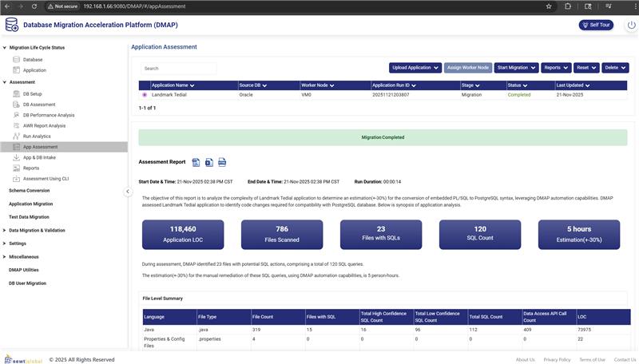Open the Upload Application dropdown
The width and height of the screenshot is (639, 364).
[x=415, y=68]
